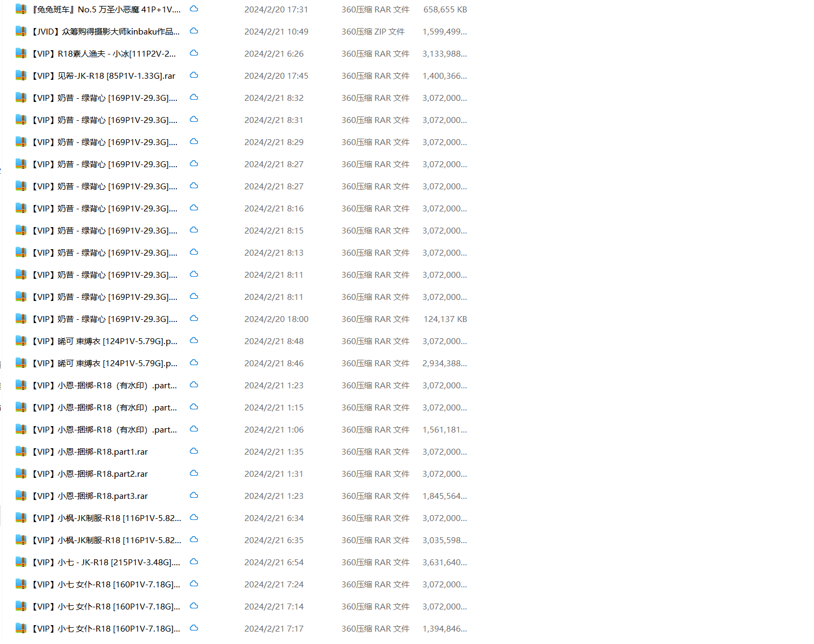Select the file name on the 2024/2/21 1:06 row
This screenshot has width=814, height=644.
(105, 430)
